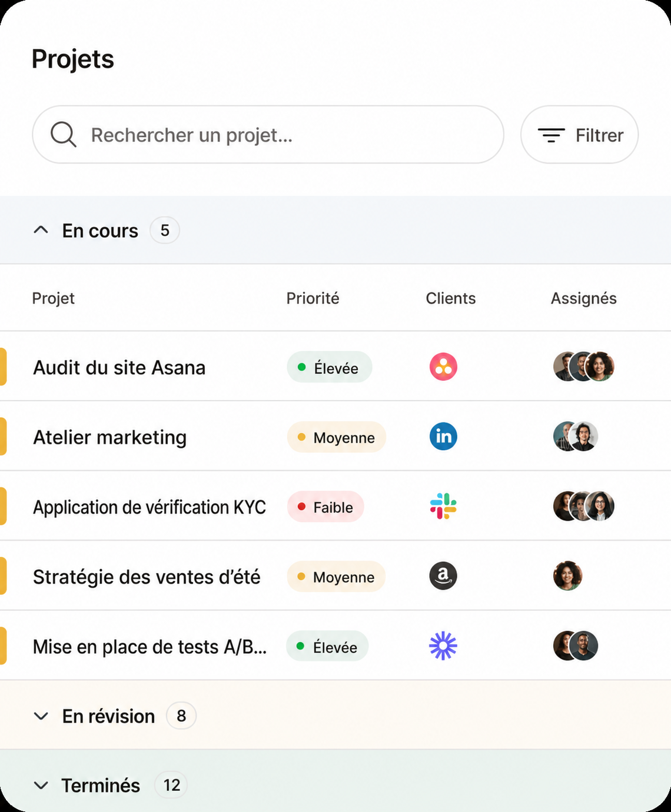This screenshot has height=812, width=671.
Task: Open the Mise en place de tests A/B project
Action: click(x=150, y=647)
